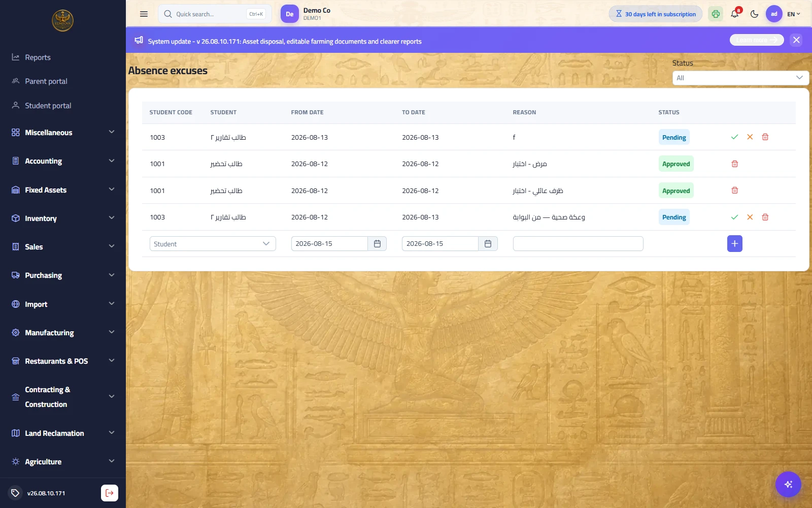Expand the Purchasing menu
This screenshot has width=812, height=508.
pos(63,275)
